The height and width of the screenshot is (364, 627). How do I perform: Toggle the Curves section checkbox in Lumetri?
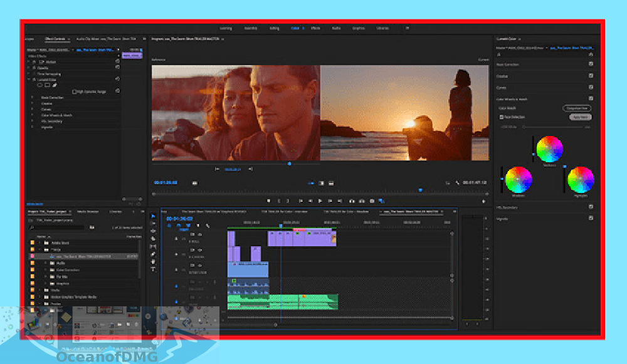pos(591,87)
